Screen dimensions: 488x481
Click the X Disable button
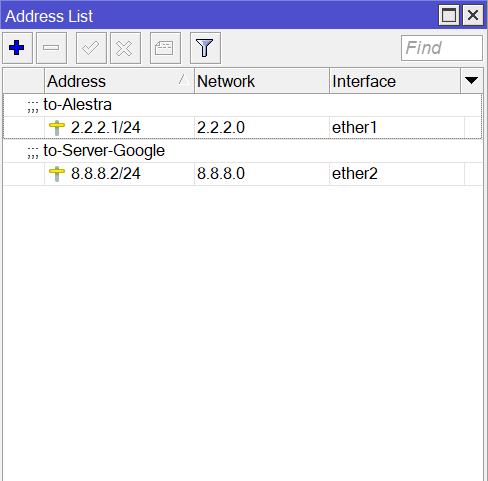tap(125, 48)
